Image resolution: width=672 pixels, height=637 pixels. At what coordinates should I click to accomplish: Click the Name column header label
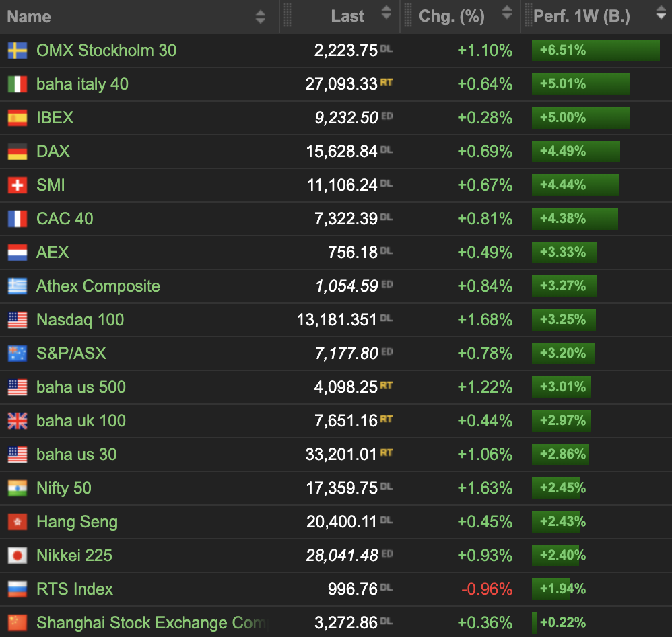point(29,17)
